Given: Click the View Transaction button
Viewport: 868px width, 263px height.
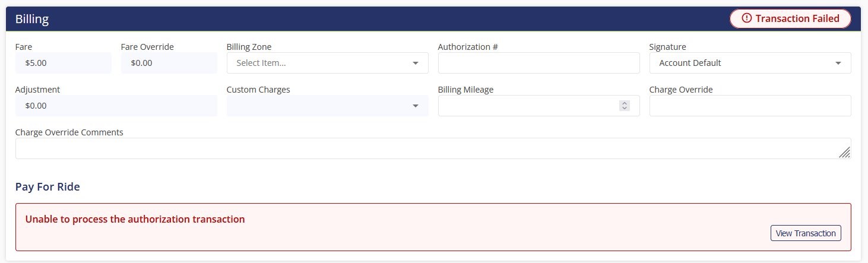Looking at the screenshot, I should pyautogui.click(x=806, y=233).
